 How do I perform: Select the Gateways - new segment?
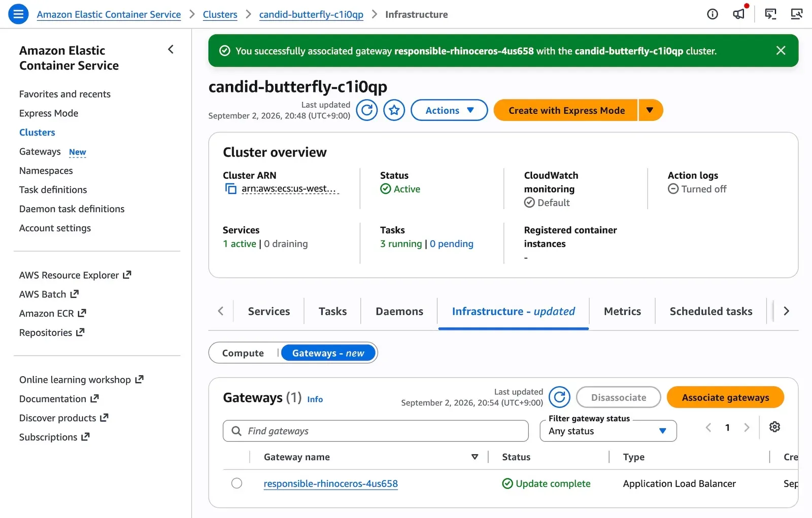click(x=328, y=353)
